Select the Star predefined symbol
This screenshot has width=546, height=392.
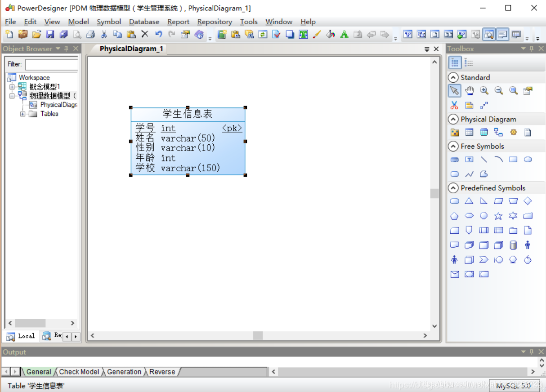point(498,216)
